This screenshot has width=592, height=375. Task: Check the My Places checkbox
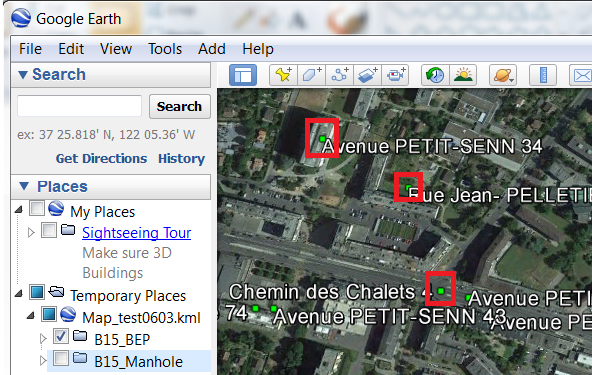coord(37,208)
